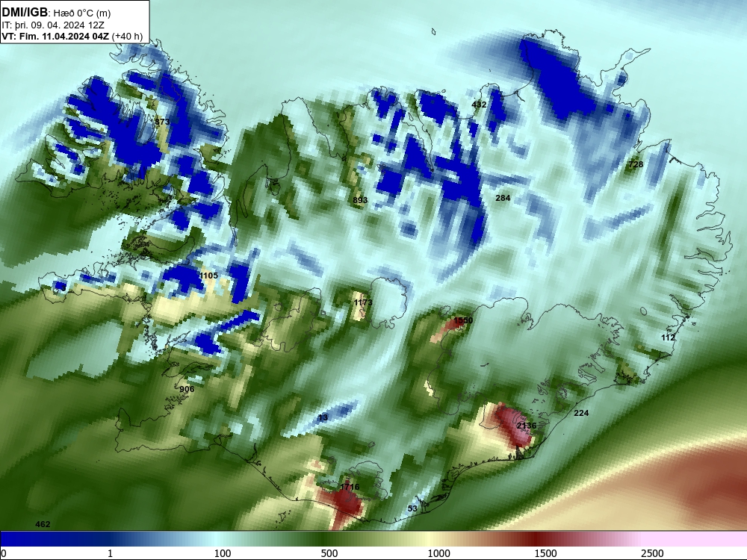747x560 pixels.
Task: Click the map value 873 in the Westfjords
Action: (162, 122)
